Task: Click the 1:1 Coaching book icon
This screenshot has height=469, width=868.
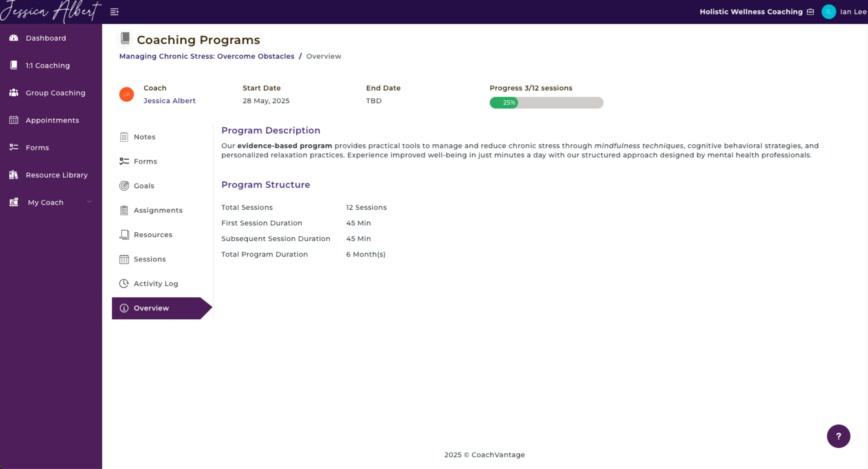Action: 14,65
